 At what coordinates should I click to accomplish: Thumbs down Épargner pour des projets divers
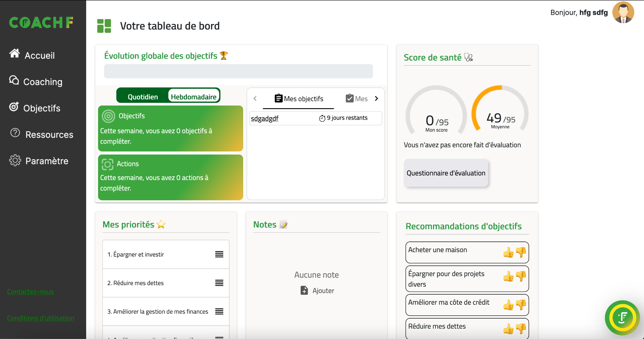[521, 276]
